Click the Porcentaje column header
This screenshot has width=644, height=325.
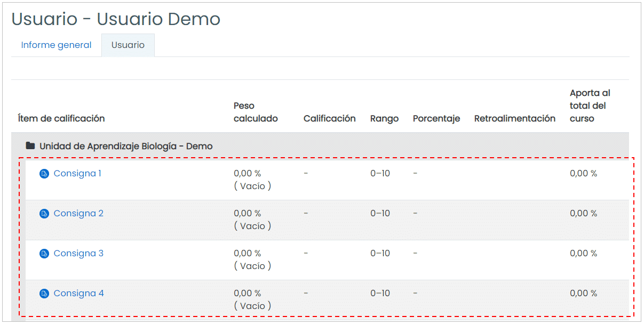point(436,119)
